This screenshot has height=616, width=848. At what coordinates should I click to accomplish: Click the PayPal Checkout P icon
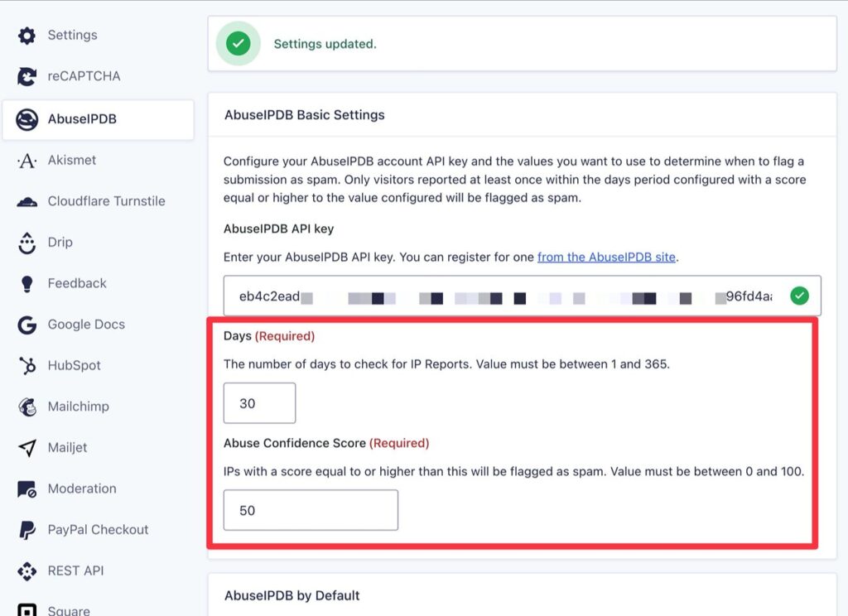(x=26, y=530)
